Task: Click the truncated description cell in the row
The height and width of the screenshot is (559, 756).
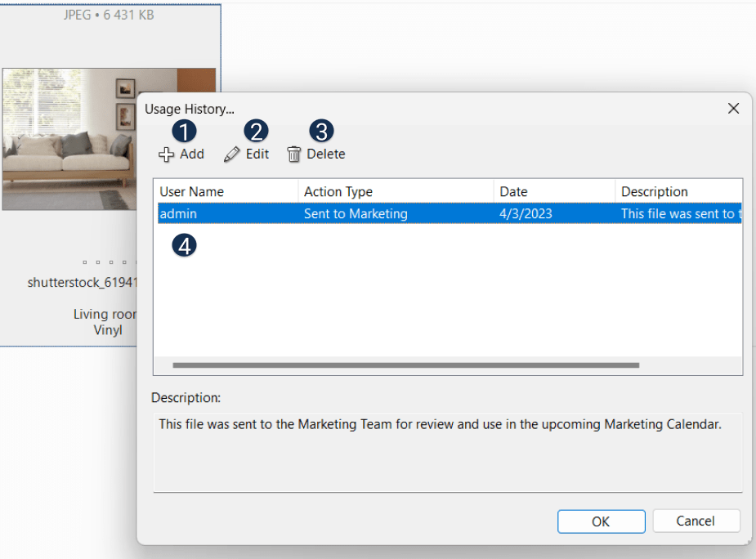Action: [x=680, y=214]
